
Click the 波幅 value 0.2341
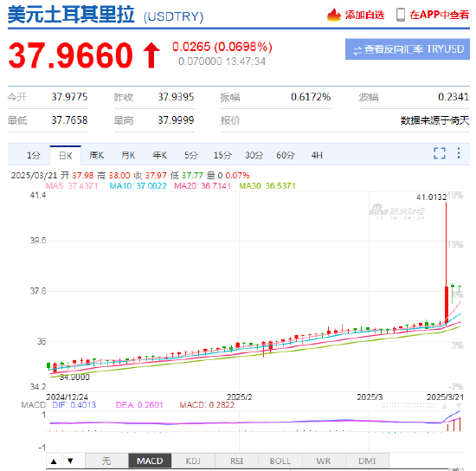coord(453,97)
